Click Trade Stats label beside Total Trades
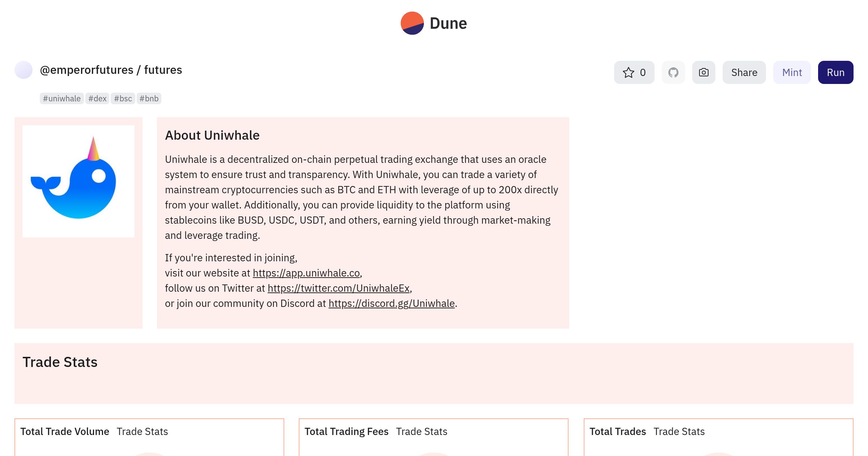The width and height of the screenshot is (868, 456). point(679,431)
